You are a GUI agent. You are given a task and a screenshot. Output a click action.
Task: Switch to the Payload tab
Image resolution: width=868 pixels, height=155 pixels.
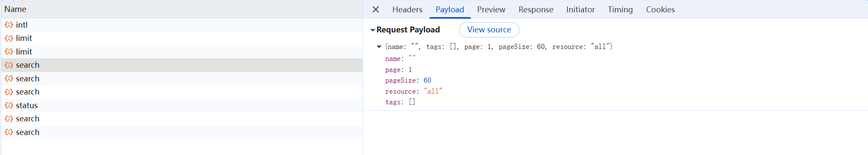point(450,9)
